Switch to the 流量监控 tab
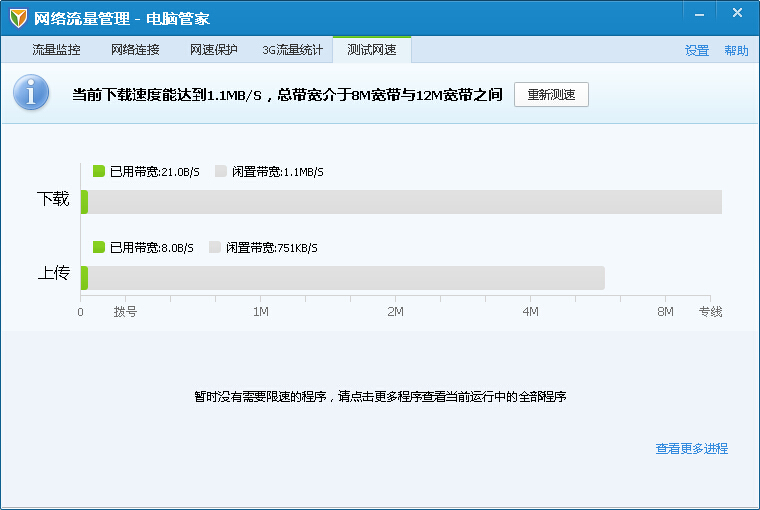 56,50
